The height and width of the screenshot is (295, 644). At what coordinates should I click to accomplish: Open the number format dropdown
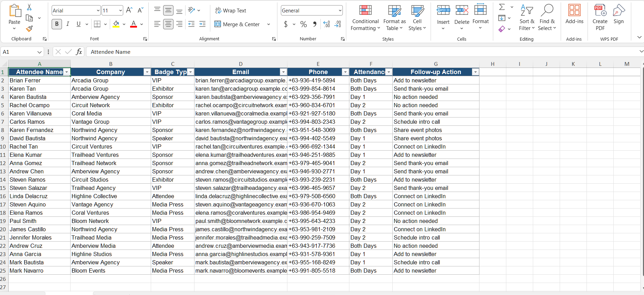point(340,11)
